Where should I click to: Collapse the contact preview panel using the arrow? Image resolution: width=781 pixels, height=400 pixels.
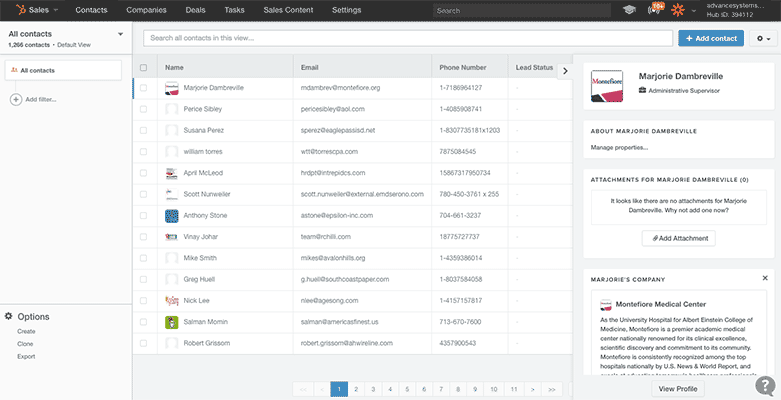[x=564, y=71]
